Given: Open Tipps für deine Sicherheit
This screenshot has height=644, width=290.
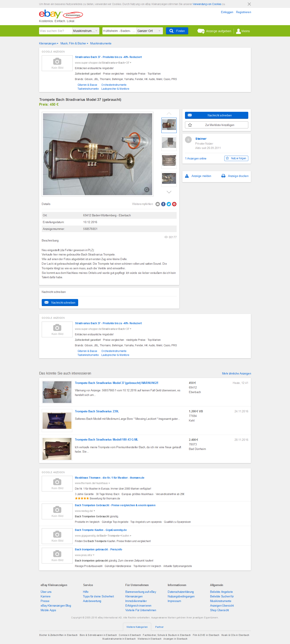Looking at the screenshot, I should [98, 597].
